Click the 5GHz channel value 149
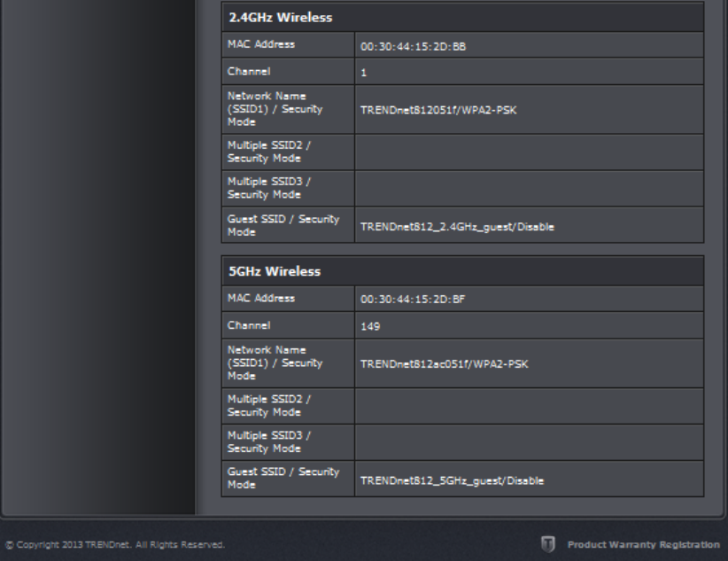 (370, 326)
